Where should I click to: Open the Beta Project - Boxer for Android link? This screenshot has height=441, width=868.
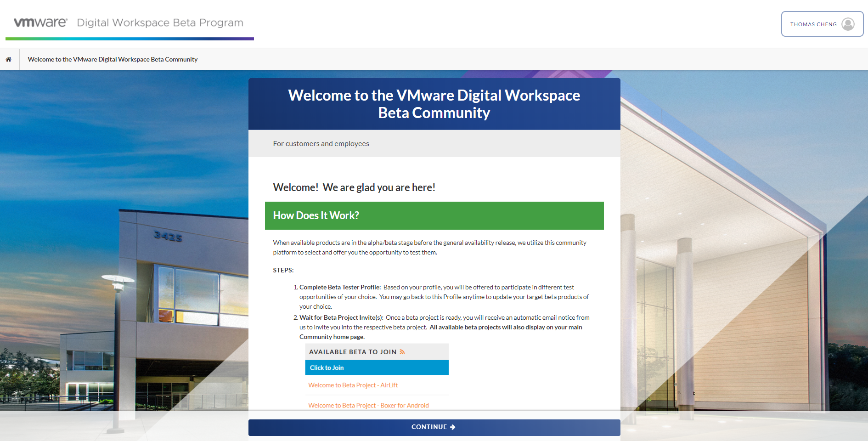368,405
